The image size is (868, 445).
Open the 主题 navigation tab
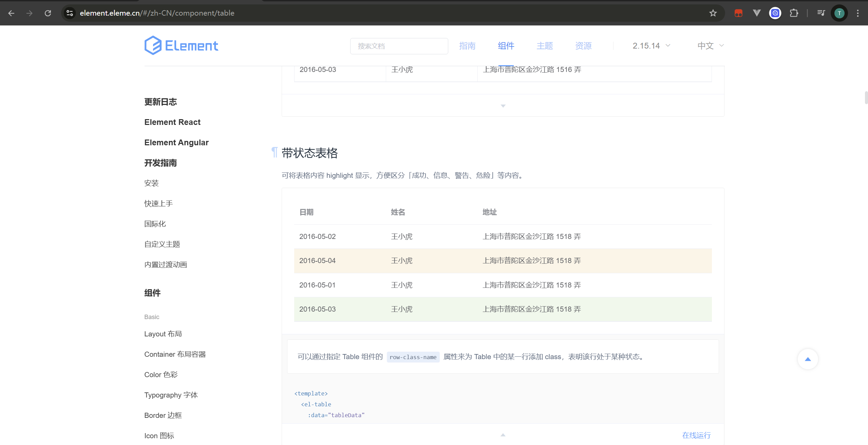(x=544, y=46)
